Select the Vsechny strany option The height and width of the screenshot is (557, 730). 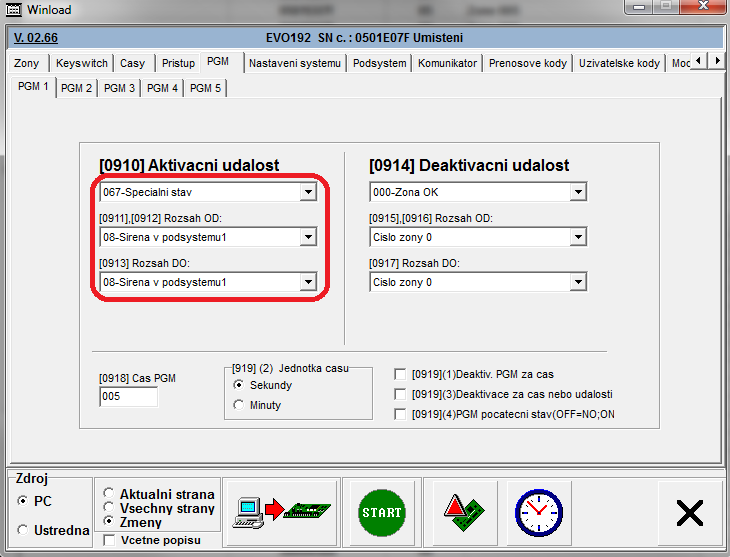pyautogui.click(x=110, y=508)
